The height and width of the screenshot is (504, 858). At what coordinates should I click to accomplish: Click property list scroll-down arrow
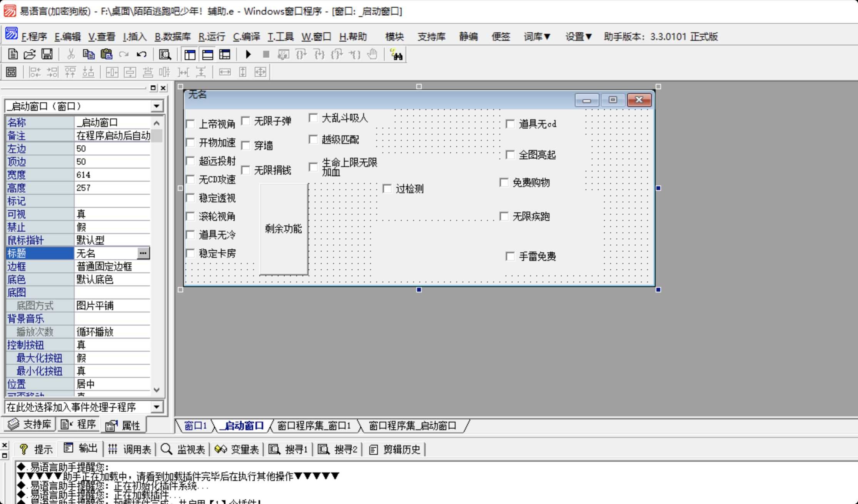[157, 390]
